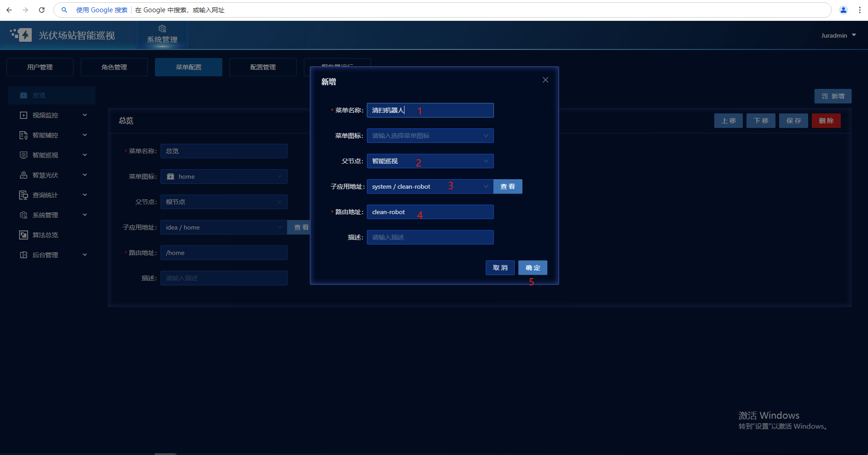Click 上移 button
This screenshot has width=868, height=455.
[x=729, y=121]
